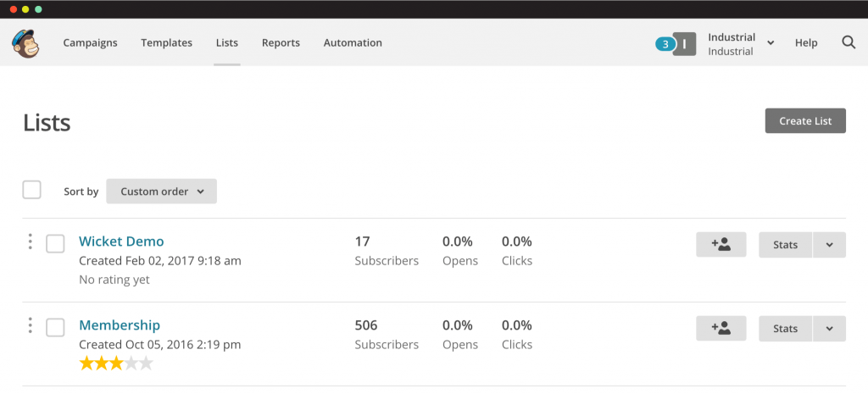Click the Industrial account avatar icon
Viewport: 868px width, 394px height.
tap(685, 44)
